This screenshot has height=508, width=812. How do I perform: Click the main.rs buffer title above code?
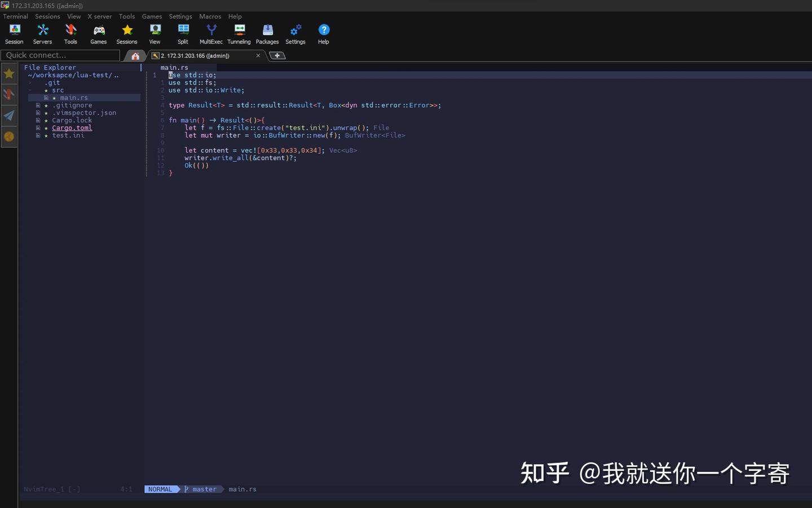click(174, 68)
